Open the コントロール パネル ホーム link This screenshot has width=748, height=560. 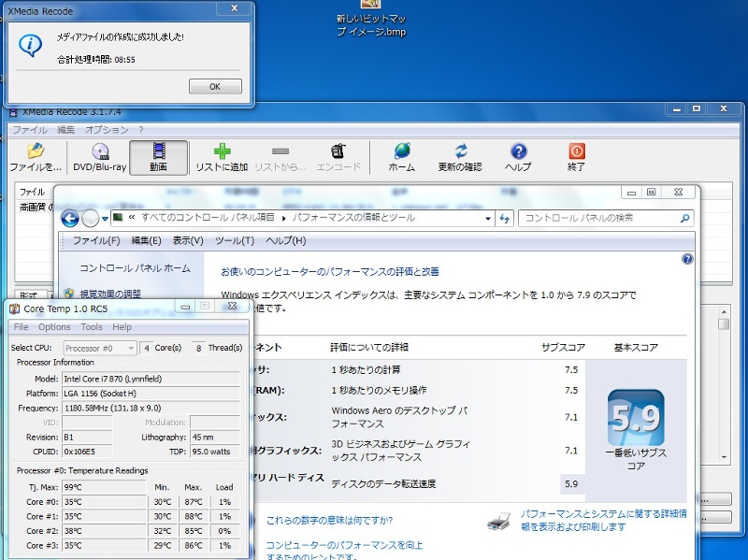coord(135,268)
